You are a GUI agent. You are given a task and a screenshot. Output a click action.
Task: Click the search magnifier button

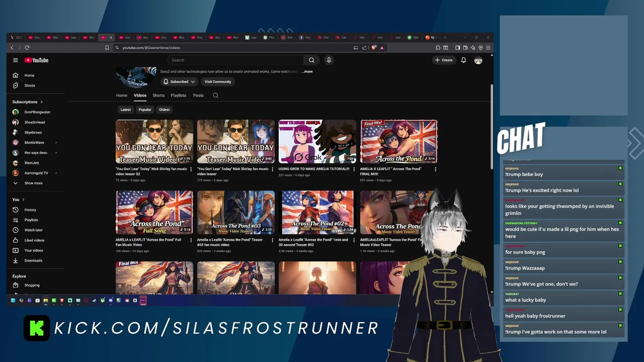pyautogui.click(x=311, y=60)
